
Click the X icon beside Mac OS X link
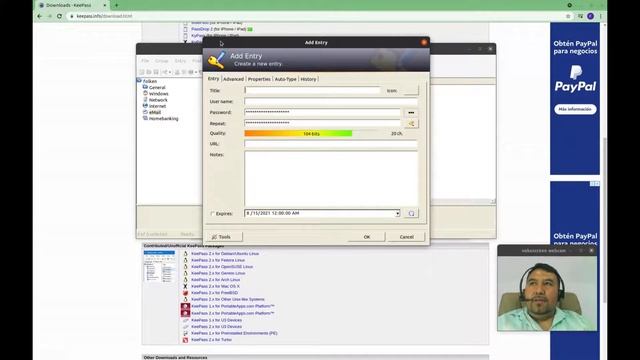pos(185,286)
